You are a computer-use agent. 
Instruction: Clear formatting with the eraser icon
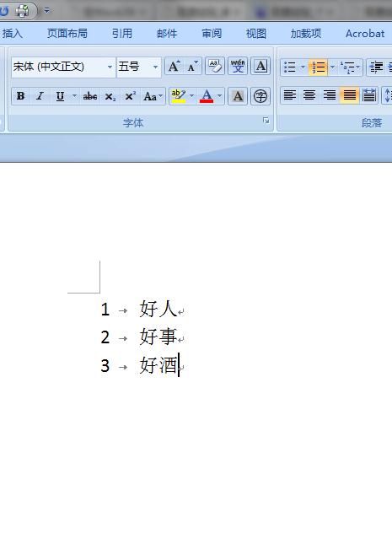215,66
